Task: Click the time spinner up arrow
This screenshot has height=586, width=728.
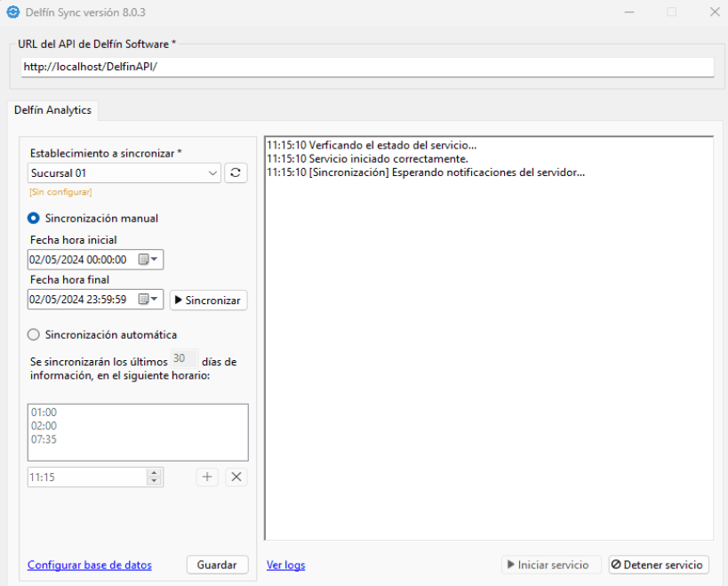Action: 155,473
